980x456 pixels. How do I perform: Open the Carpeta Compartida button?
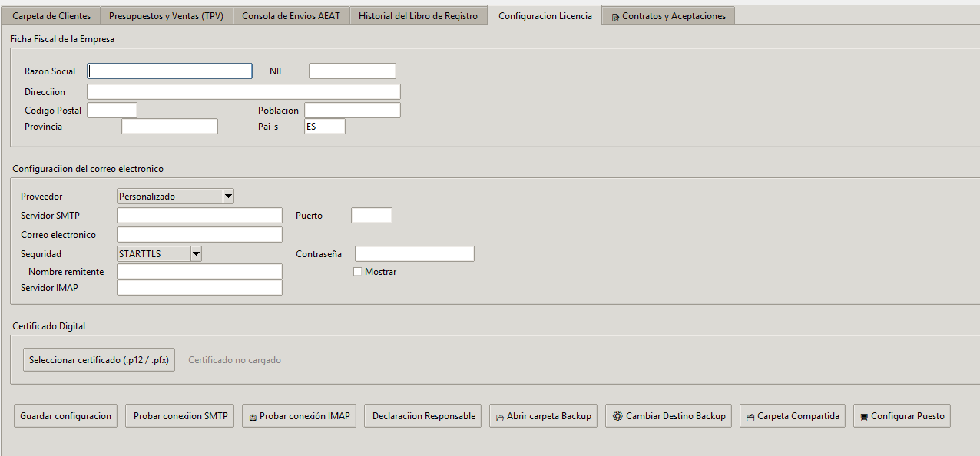point(793,416)
